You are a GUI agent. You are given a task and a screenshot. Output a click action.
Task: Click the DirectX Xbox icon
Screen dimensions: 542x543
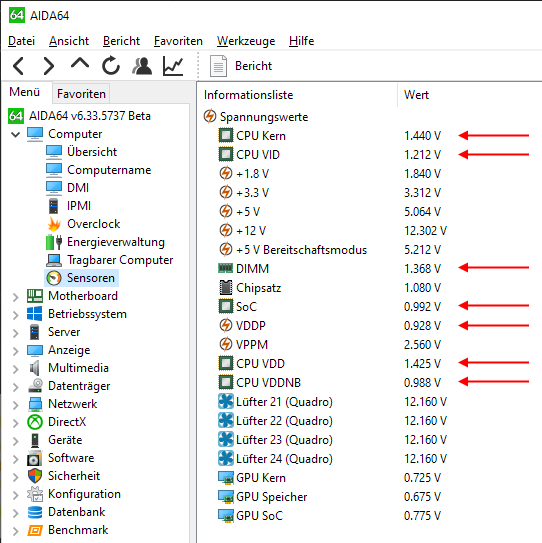pyautogui.click(x=35, y=422)
